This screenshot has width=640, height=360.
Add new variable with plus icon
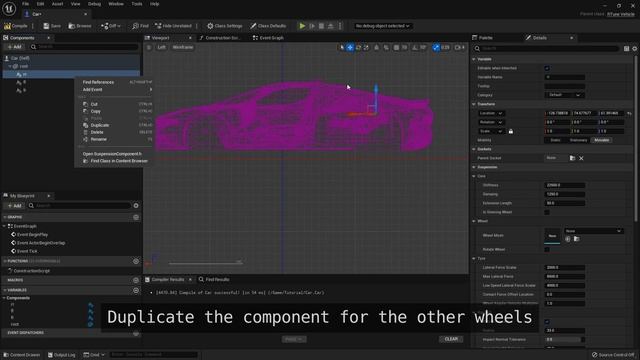tap(136, 290)
